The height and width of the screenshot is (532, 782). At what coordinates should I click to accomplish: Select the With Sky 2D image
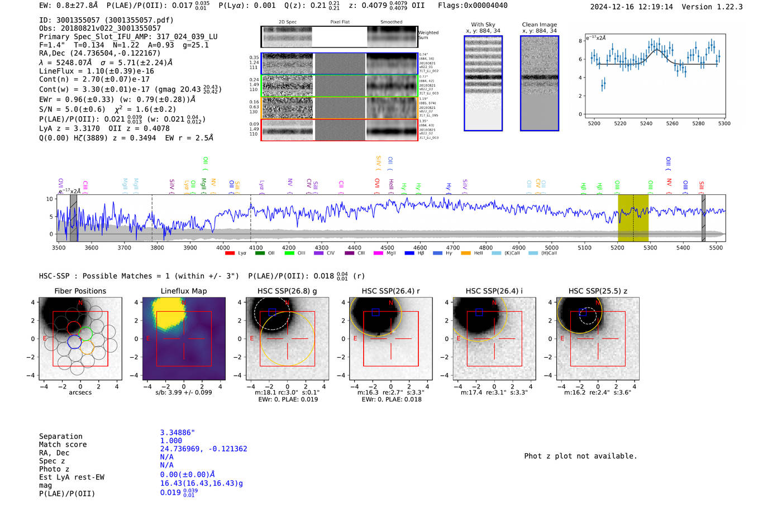(483, 83)
